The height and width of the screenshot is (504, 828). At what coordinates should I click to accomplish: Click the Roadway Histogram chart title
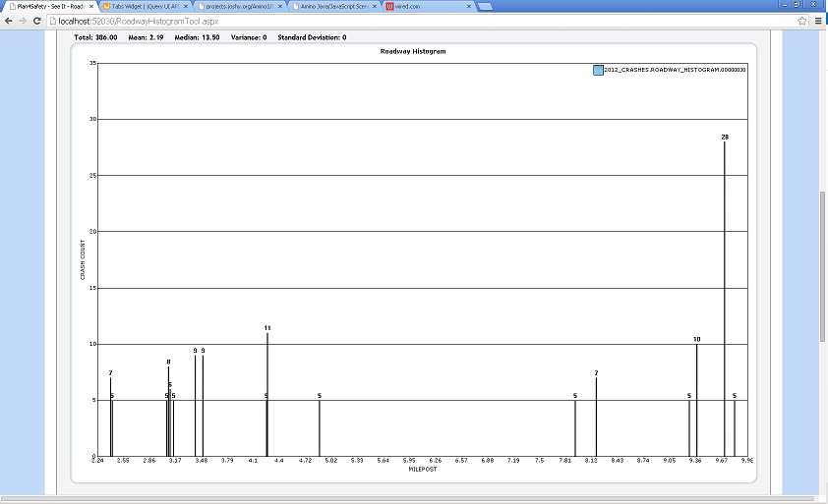tap(413, 51)
